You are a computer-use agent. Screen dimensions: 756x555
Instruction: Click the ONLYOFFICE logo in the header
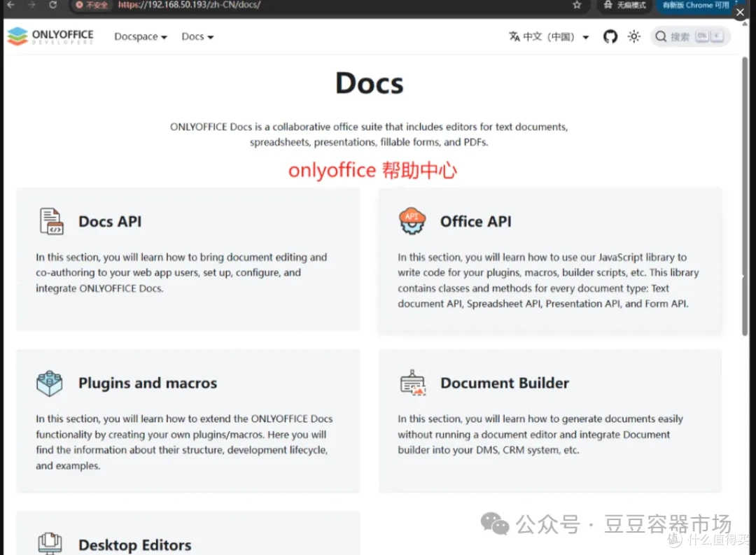50,36
